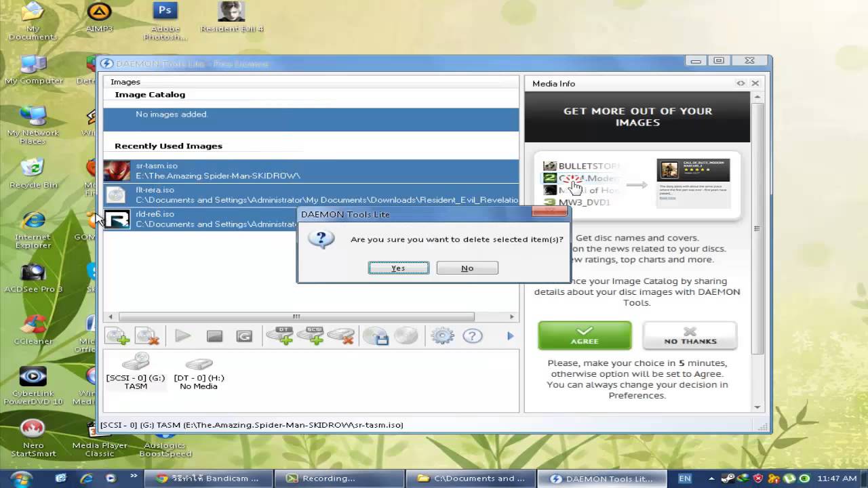
Task: Expand the quick launch chevron
Action: click(133, 478)
